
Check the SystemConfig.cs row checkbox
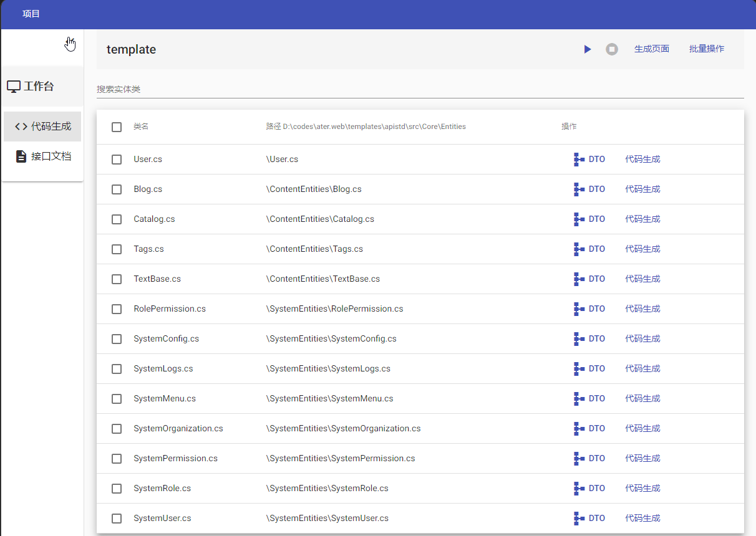click(x=117, y=339)
